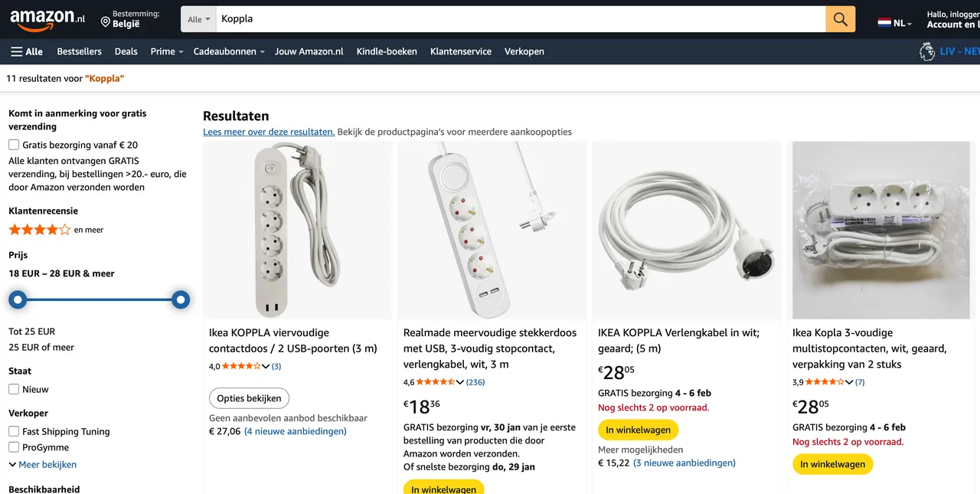Click the right price slider handle
This screenshot has height=494, width=980.
pyautogui.click(x=181, y=299)
